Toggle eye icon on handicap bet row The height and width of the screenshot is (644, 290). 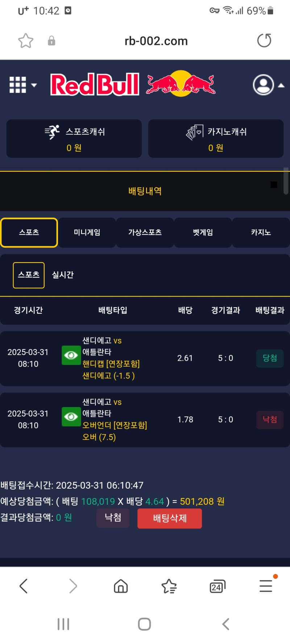(71, 355)
